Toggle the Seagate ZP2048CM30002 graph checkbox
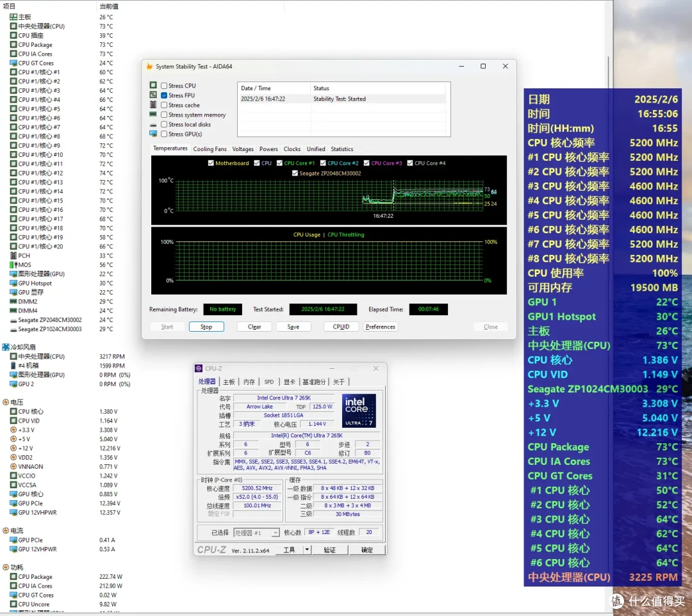Screen dimensions: 692x616 click(x=295, y=174)
